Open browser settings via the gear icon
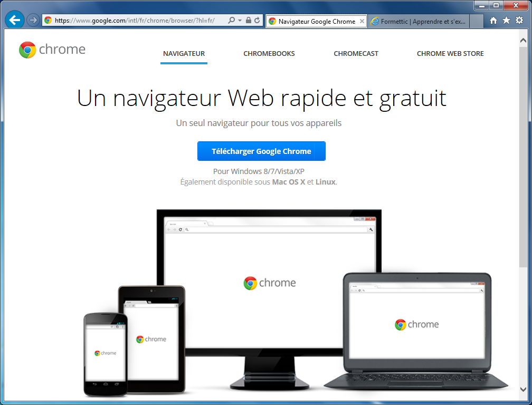 pos(519,21)
